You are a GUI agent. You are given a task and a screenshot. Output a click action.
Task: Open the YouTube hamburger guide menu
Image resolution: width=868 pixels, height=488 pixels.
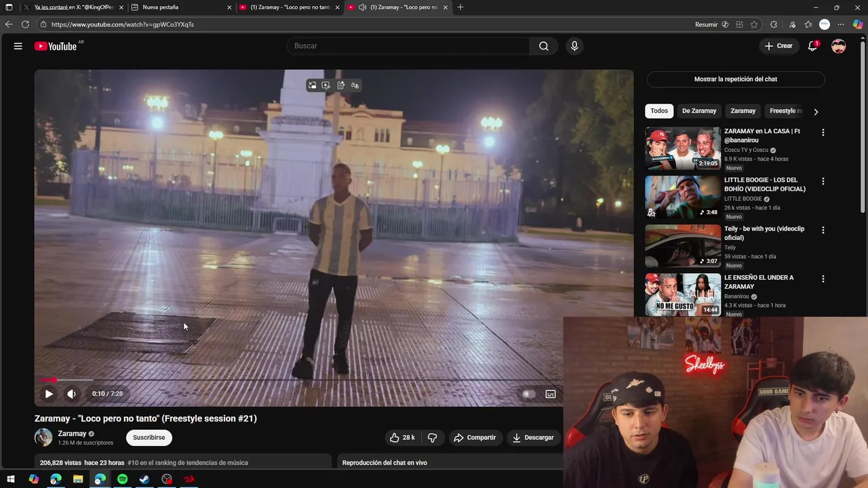point(18,46)
